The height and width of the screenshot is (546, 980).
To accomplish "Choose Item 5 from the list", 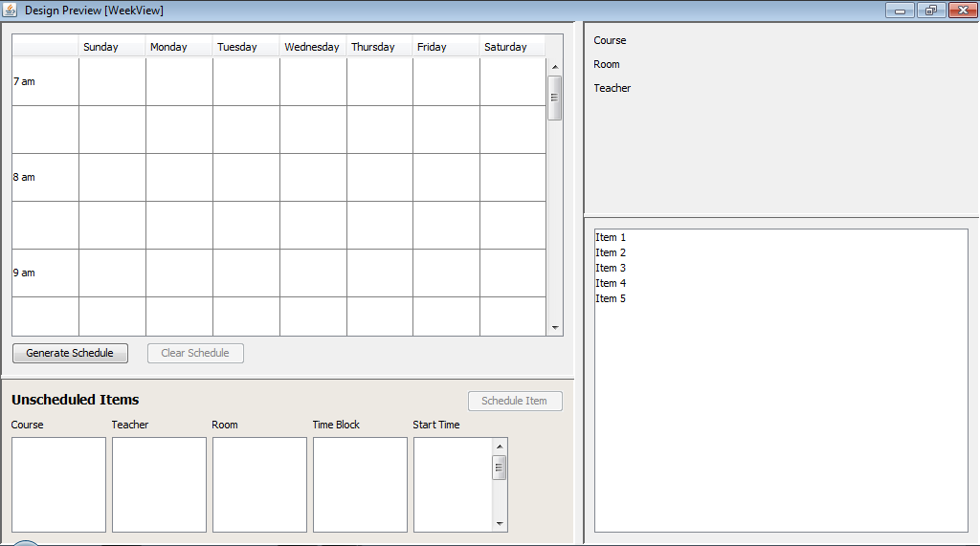I will click(611, 298).
